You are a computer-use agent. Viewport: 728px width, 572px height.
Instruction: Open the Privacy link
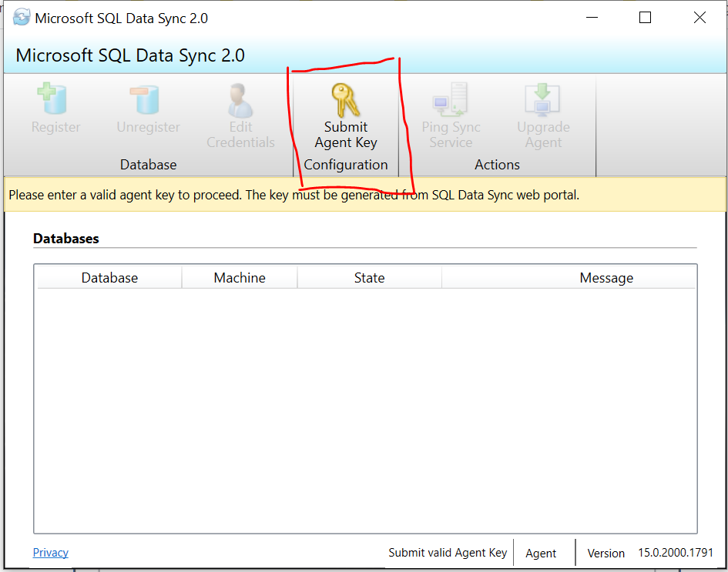(51, 553)
